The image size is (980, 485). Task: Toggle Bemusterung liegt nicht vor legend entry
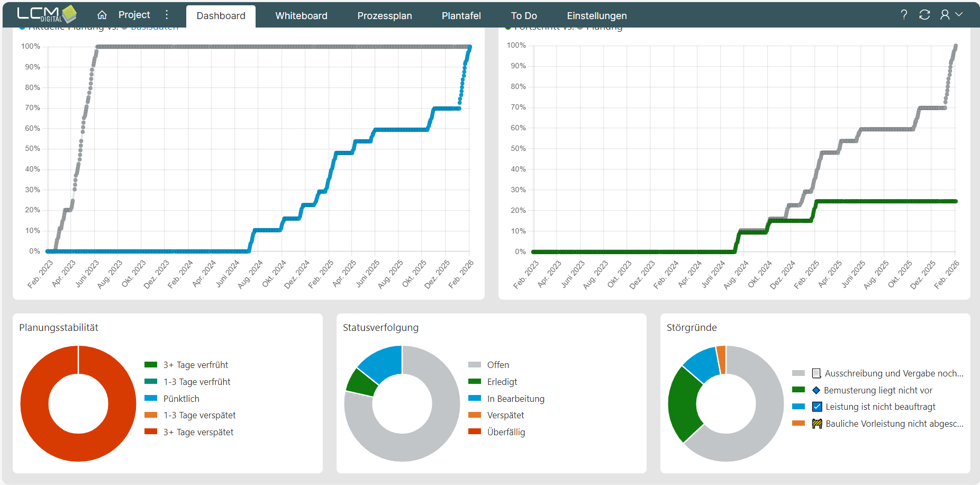(x=877, y=390)
